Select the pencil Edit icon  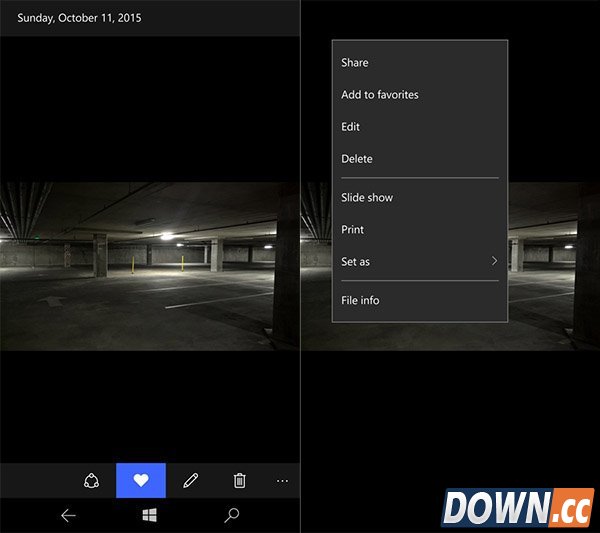(190, 481)
